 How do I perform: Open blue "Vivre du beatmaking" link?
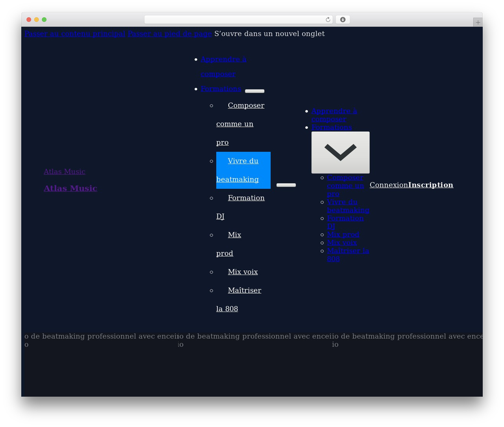[348, 206]
